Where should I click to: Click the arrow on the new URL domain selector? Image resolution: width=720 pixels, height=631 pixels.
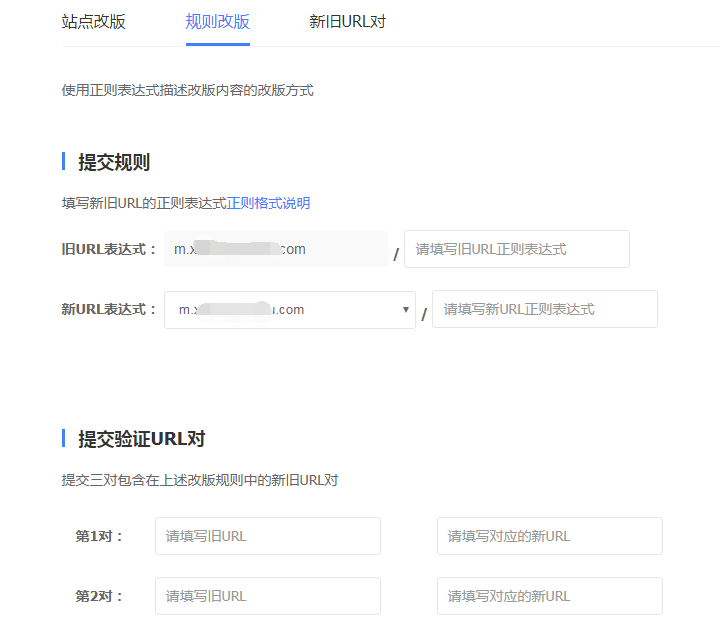click(405, 310)
